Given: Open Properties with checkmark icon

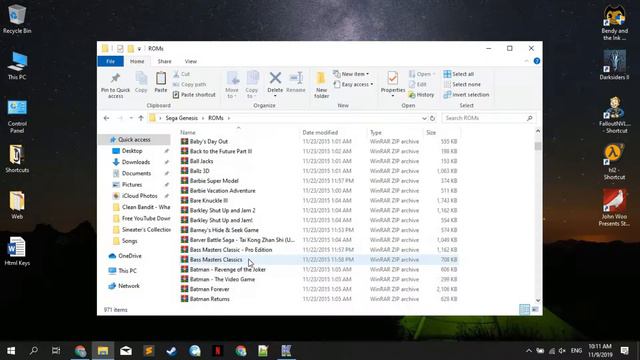Looking at the screenshot, I should tap(393, 84).
